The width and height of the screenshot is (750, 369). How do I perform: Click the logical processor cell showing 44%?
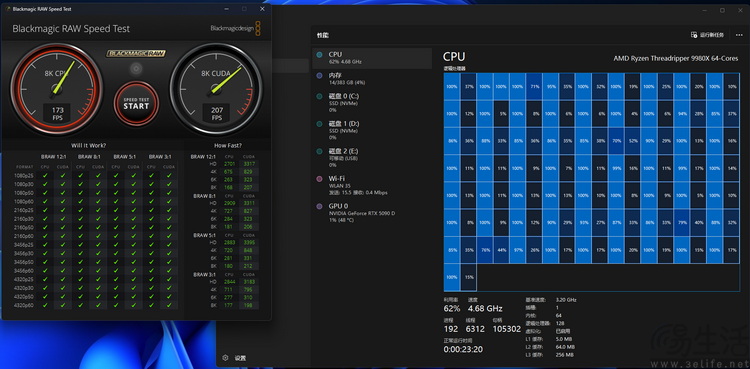[501, 250]
